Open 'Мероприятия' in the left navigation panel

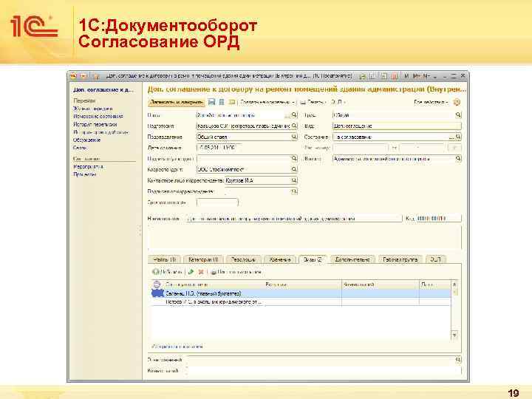[89, 166]
